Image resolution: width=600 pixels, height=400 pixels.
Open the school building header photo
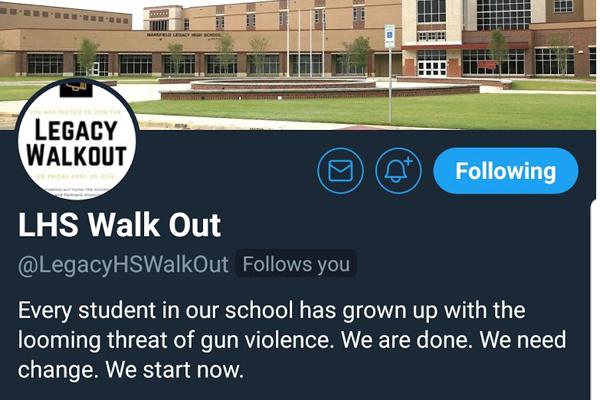[300, 65]
